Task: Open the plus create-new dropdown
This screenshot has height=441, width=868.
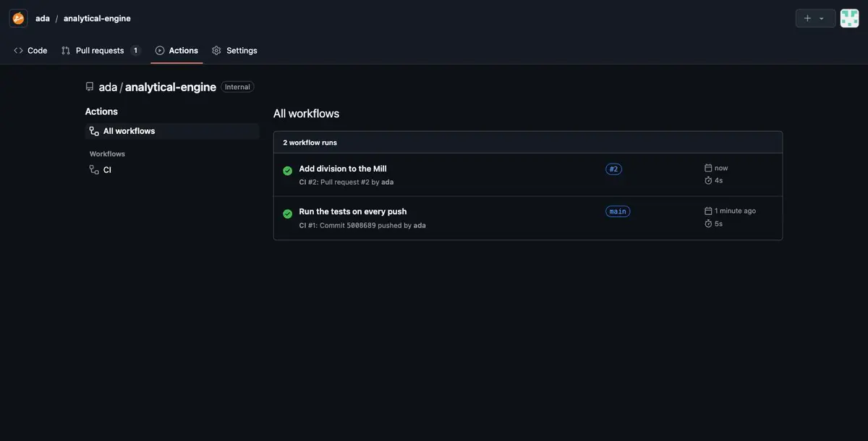Action: [815, 18]
